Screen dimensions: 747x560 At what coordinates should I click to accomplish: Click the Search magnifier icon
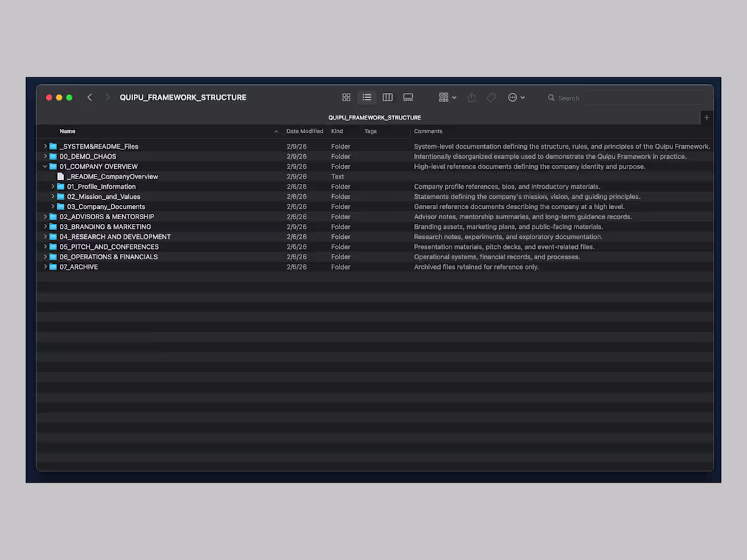[x=551, y=98]
